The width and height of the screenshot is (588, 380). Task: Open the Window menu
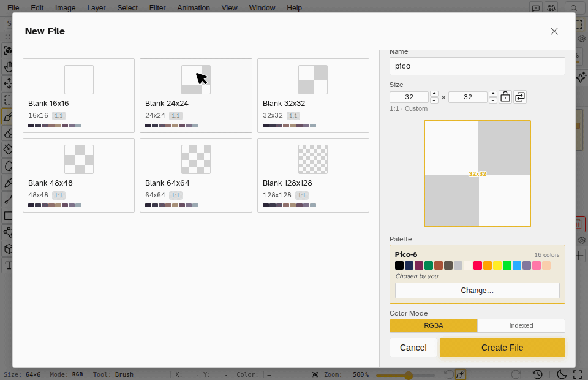262,8
